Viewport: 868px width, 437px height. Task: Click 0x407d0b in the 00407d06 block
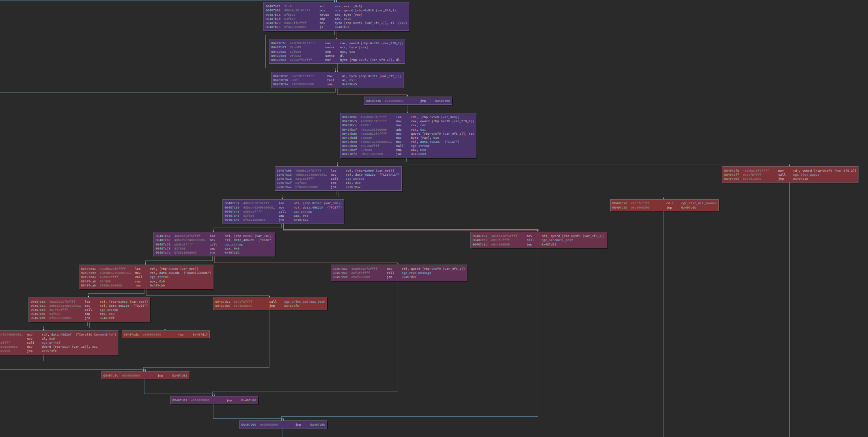[x=318, y=425]
